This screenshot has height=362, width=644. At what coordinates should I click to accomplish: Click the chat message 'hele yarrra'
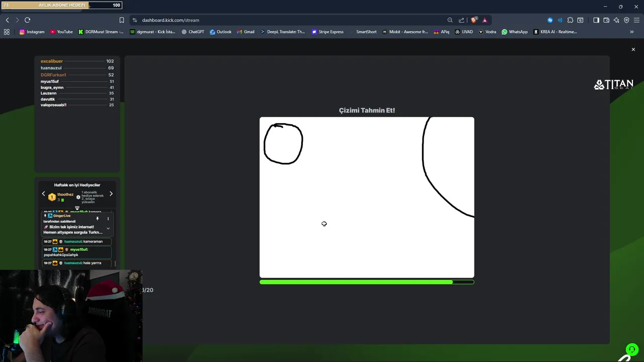tap(77, 263)
